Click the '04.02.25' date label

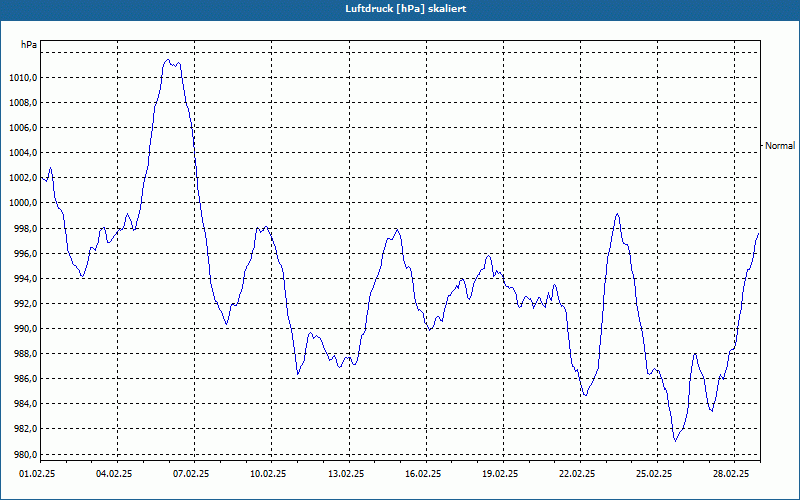point(114,473)
